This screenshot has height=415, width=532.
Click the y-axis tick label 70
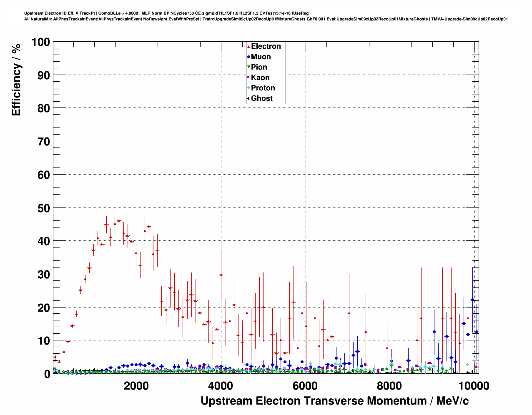(44, 142)
